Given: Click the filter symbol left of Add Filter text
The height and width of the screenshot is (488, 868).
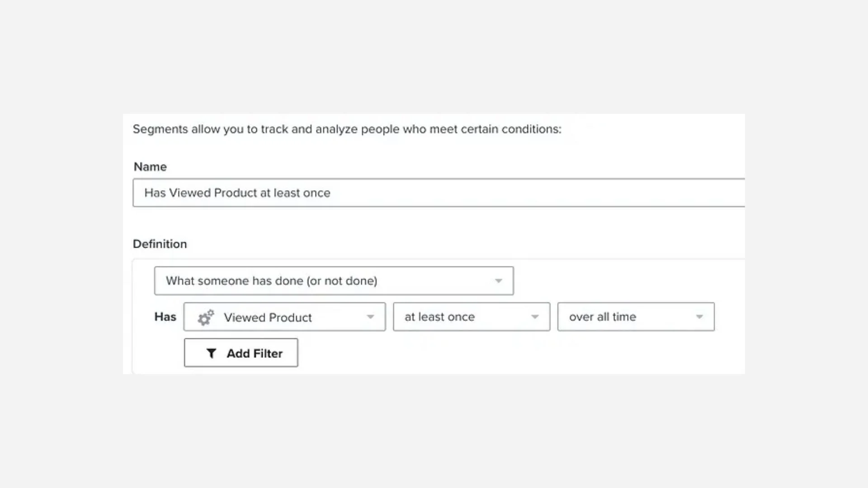Looking at the screenshot, I should point(211,353).
